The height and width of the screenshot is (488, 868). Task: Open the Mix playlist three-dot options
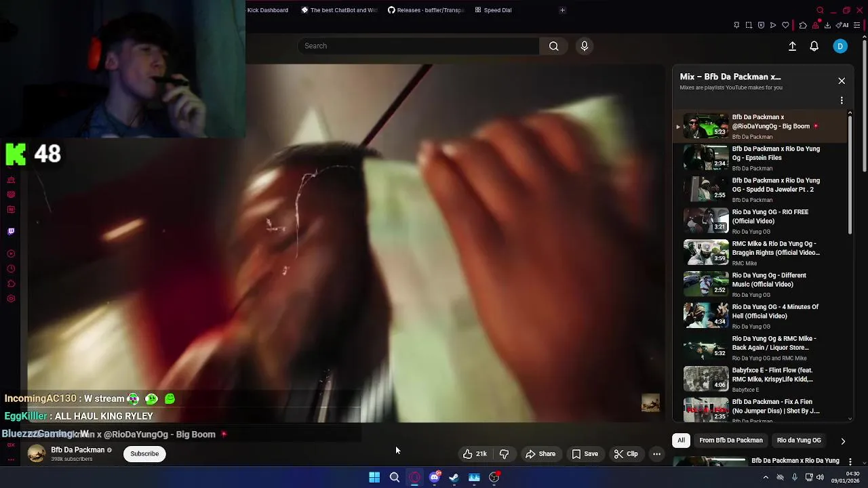pos(842,100)
